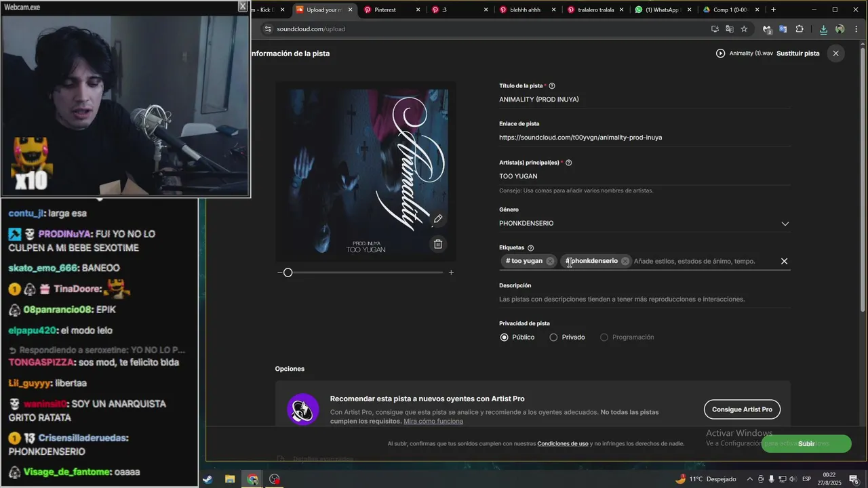868x488 pixels.
Task: Open the translate page icon in address bar
Action: click(729, 29)
